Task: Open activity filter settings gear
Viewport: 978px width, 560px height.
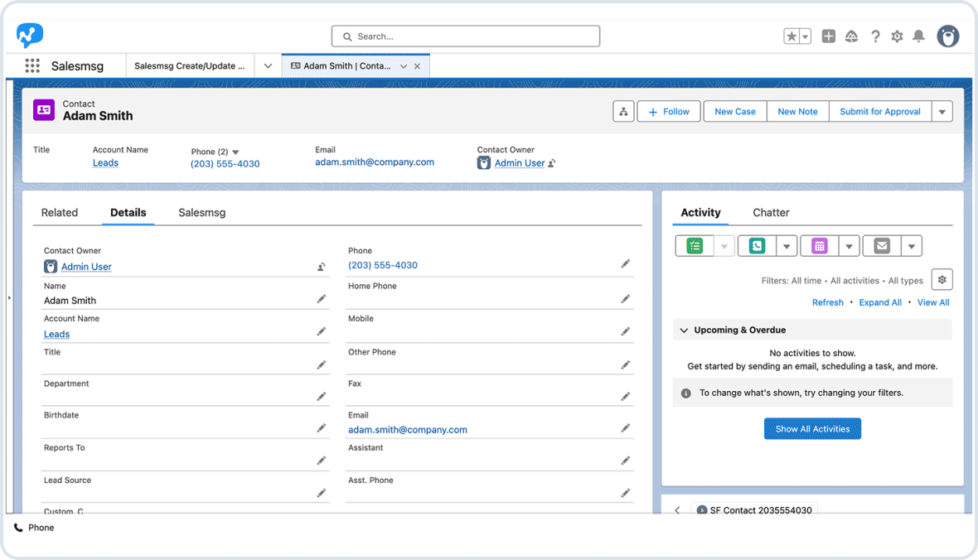Action: 942,279
